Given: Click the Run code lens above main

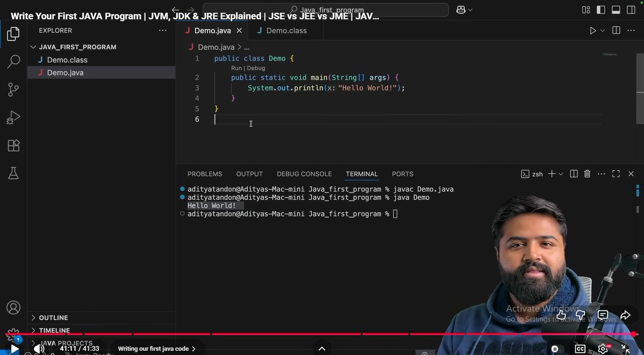Looking at the screenshot, I should [x=236, y=68].
